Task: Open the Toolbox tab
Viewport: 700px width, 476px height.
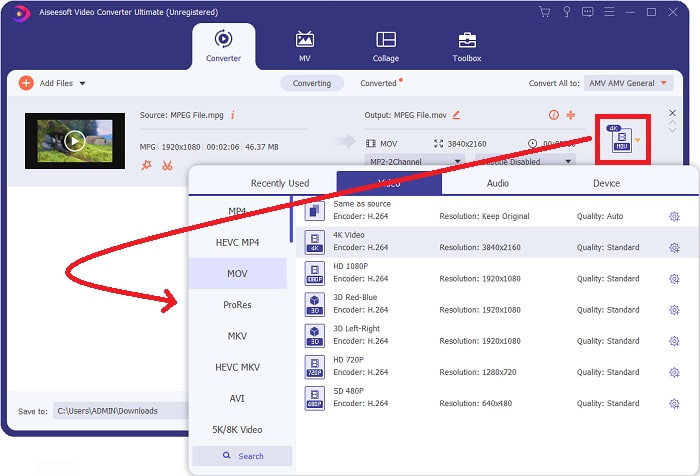Action: (467, 46)
